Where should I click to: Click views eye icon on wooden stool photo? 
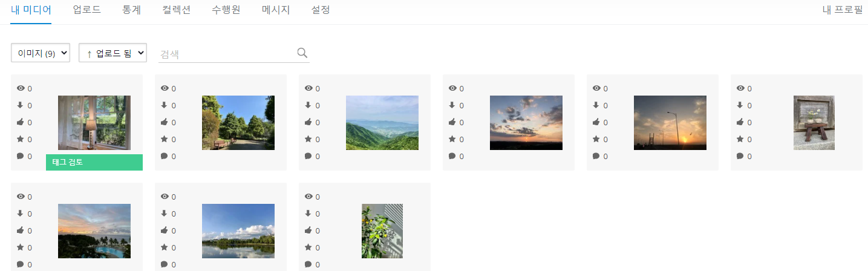pyautogui.click(x=740, y=88)
